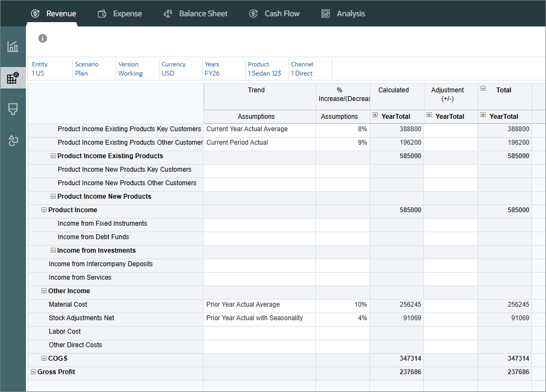
Task: Open the chart overview sidebar icon
Action: tap(13, 46)
